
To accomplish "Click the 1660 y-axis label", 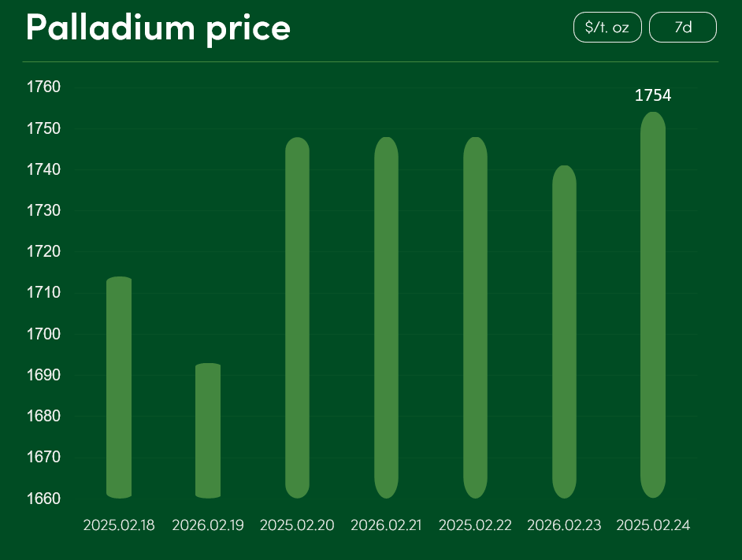I will [x=43, y=499].
